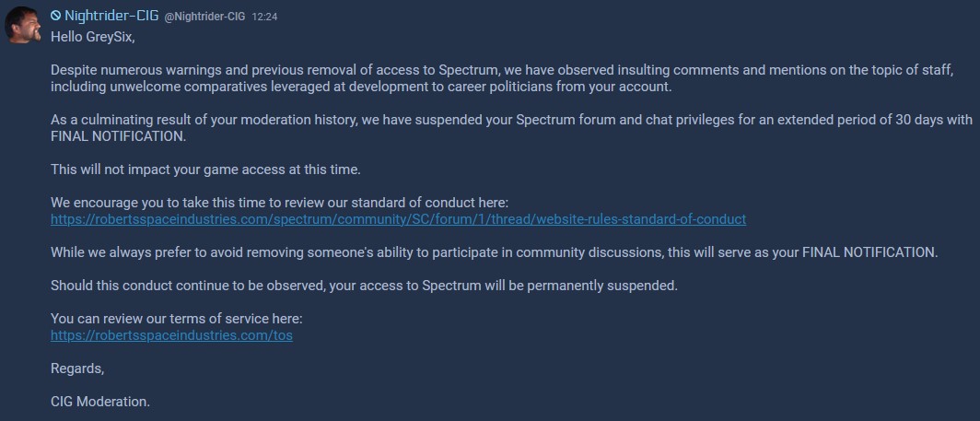Click 'This will not impact your game access' line
980x421 pixels.
click(x=205, y=170)
